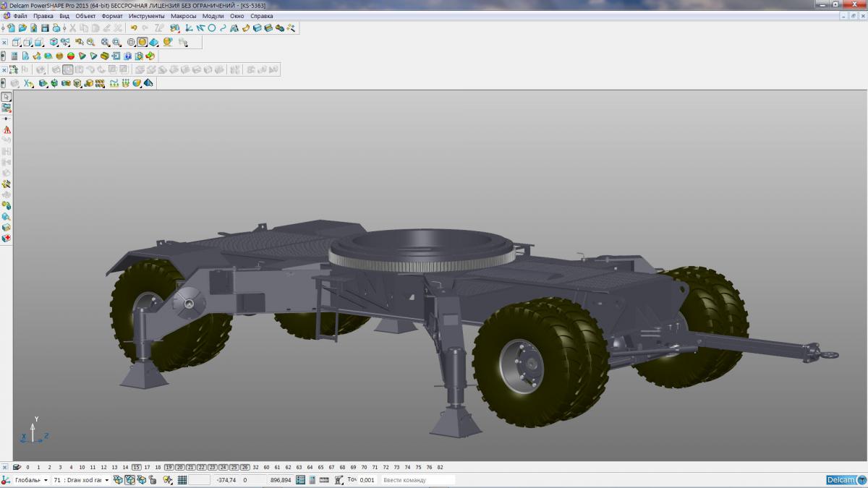Toggle level 22 visibility
This screenshot has width=868, height=488.
(201, 467)
